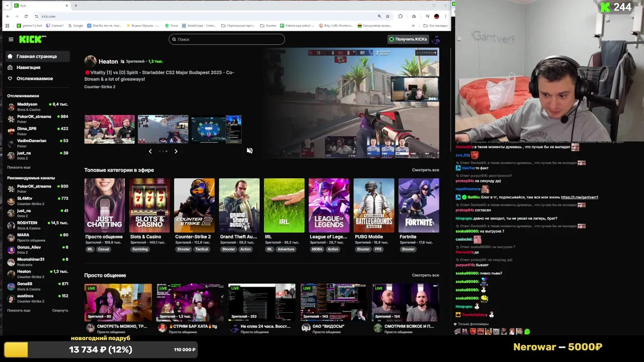Click the Casual tag under Просто общение

pyautogui.click(x=104, y=249)
